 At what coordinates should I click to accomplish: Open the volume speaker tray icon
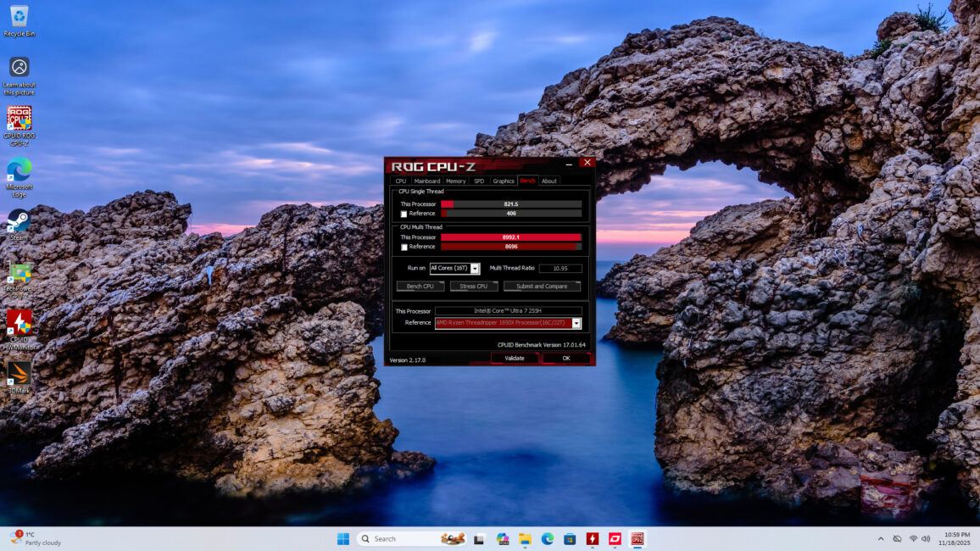pos(926,538)
